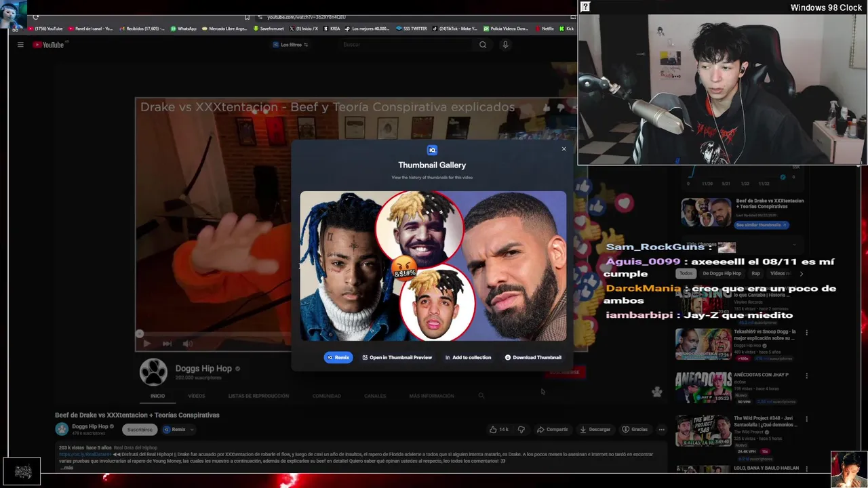
Task: Like the video (14 k)
Action: [x=498, y=430]
